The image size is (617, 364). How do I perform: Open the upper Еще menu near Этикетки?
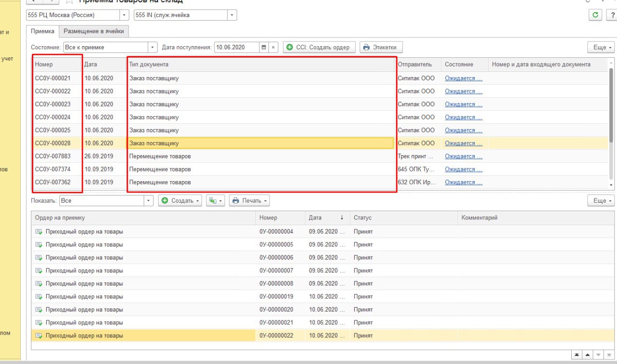coord(601,47)
